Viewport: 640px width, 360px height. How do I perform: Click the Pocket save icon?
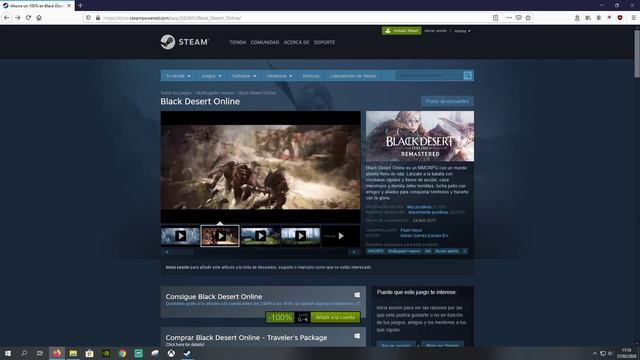pyautogui.click(x=518, y=18)
